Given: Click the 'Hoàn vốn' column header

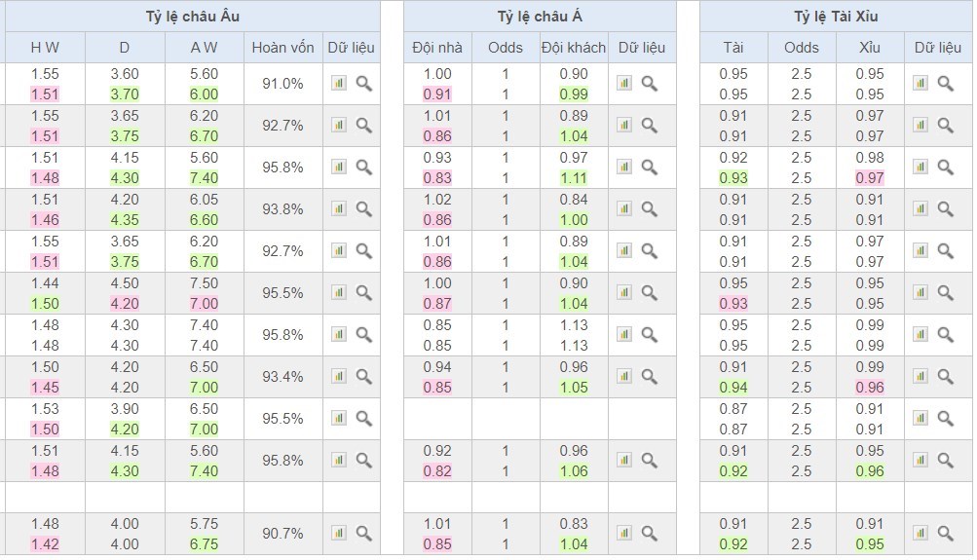Looking at the screenshot, I should [x=282, y=48].
